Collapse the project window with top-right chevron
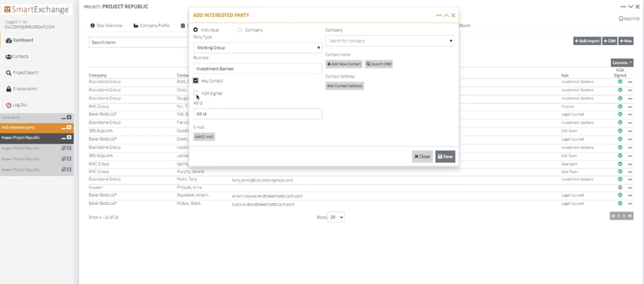The width and height of the screenshot is (644, 284). pos(630,7)
